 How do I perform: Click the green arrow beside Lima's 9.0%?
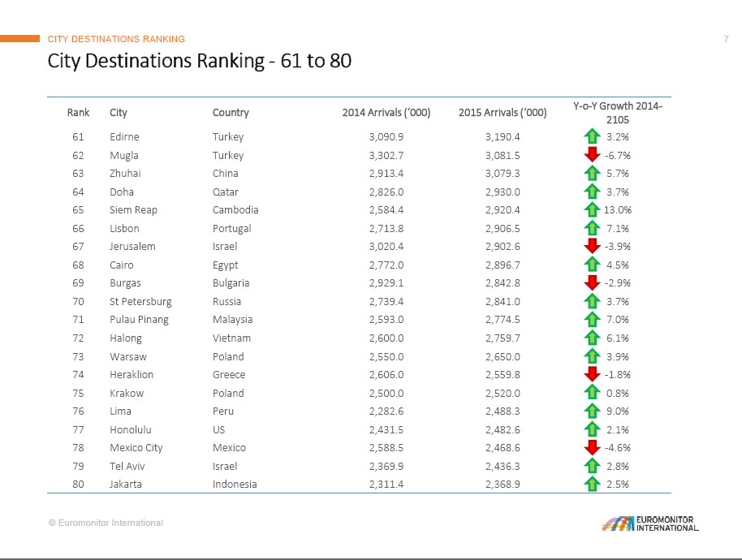pyautogui.click(x=592, y=411)
